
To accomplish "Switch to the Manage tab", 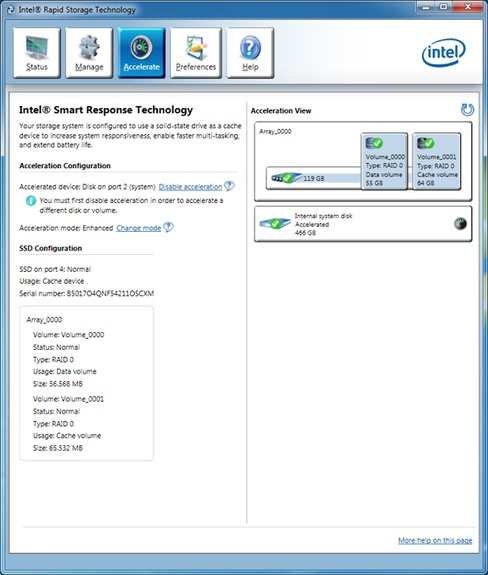I will point(89,53).
